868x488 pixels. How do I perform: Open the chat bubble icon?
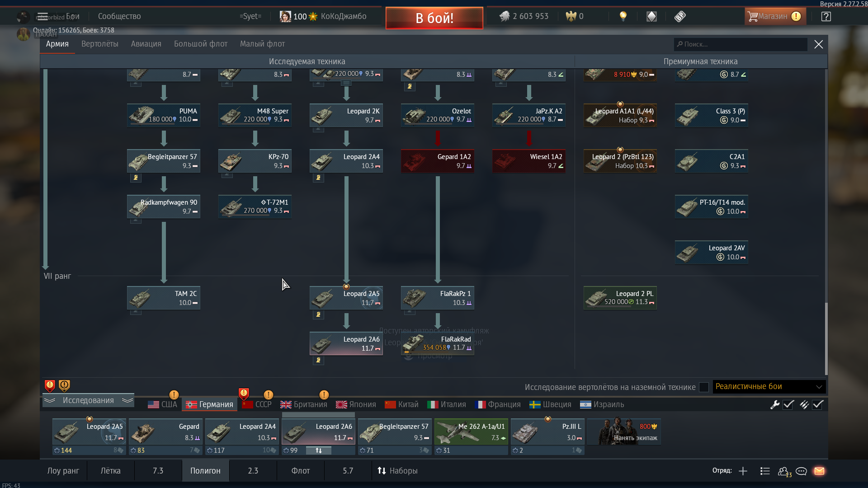tap(801, 471)
